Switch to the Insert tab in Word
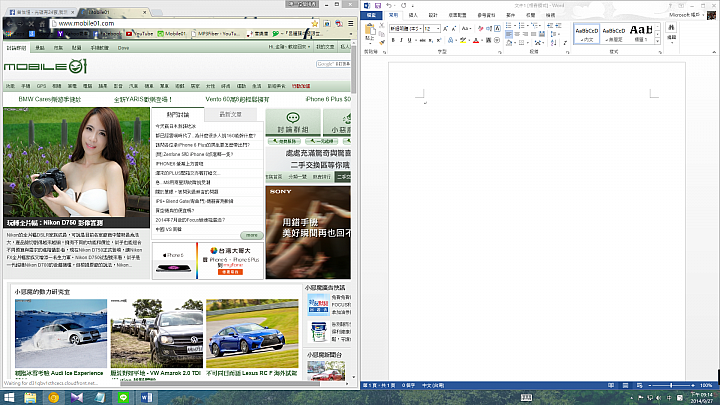 pos(413,15)
